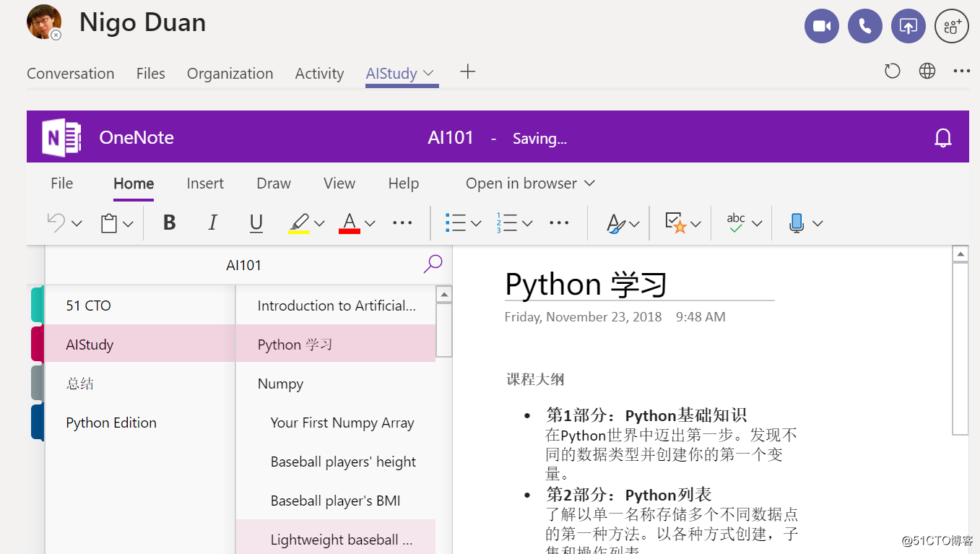The width and height of the screenshot is (980, 554).
Task: Apply numbered list formatting
Action: [507, 223]
